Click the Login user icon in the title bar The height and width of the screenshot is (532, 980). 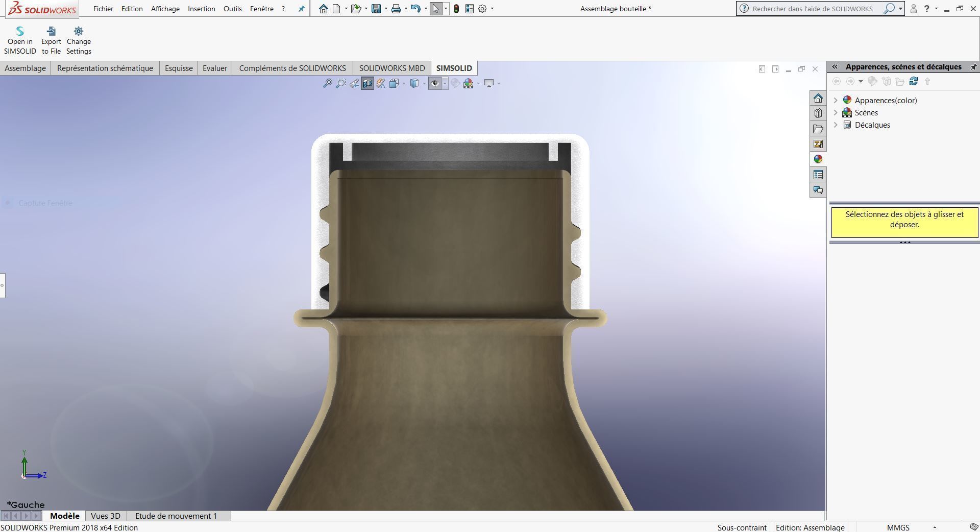click(x=914, y=9)
